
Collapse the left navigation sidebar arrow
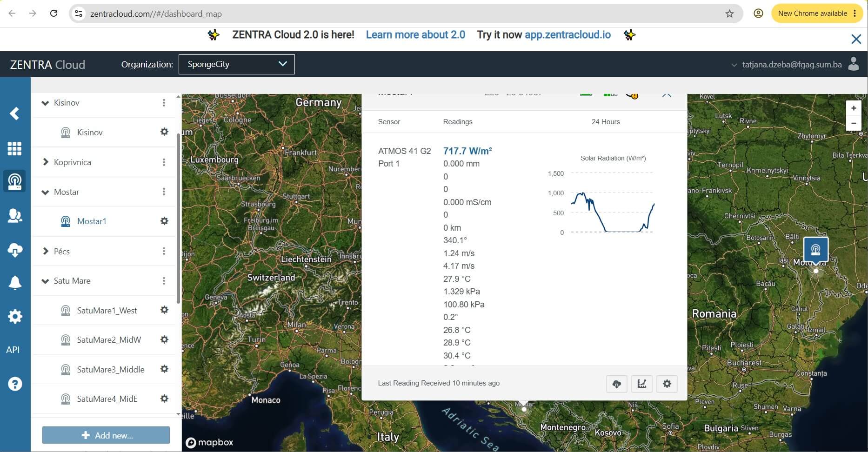(x=14, y=113)
